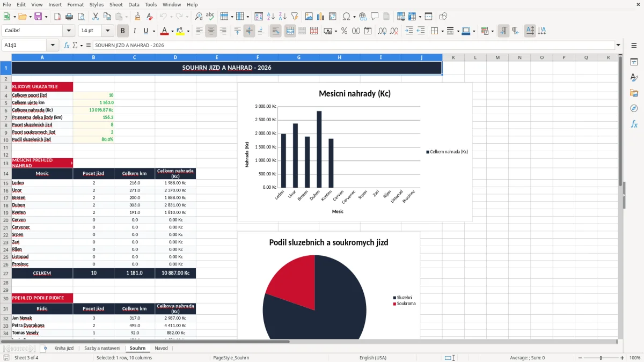Screen dimensions: 644x362
Task: Toggle Italic formatting
Action: click(x=134, y=31)
